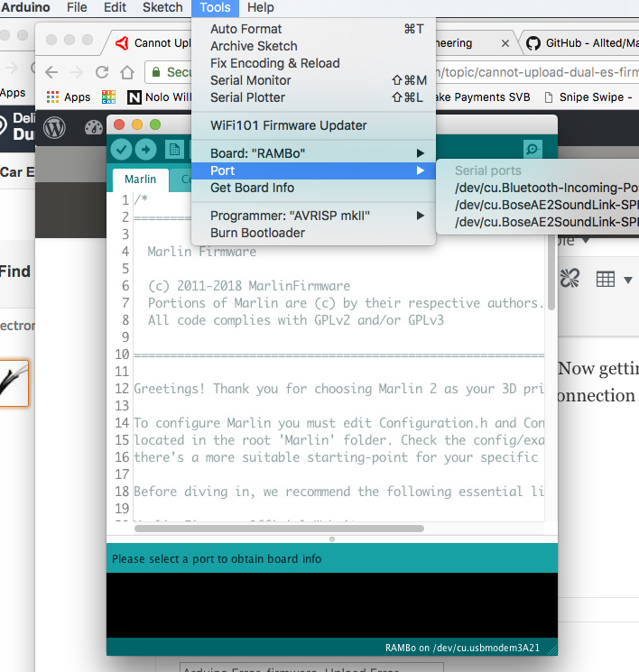Open the dropdown arrow beside the table icon

coord(628,280)
